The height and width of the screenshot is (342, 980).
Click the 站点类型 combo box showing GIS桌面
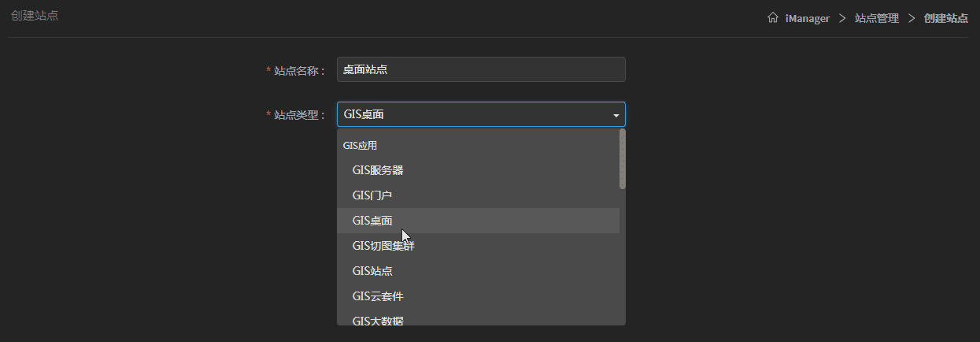[472, 114]
